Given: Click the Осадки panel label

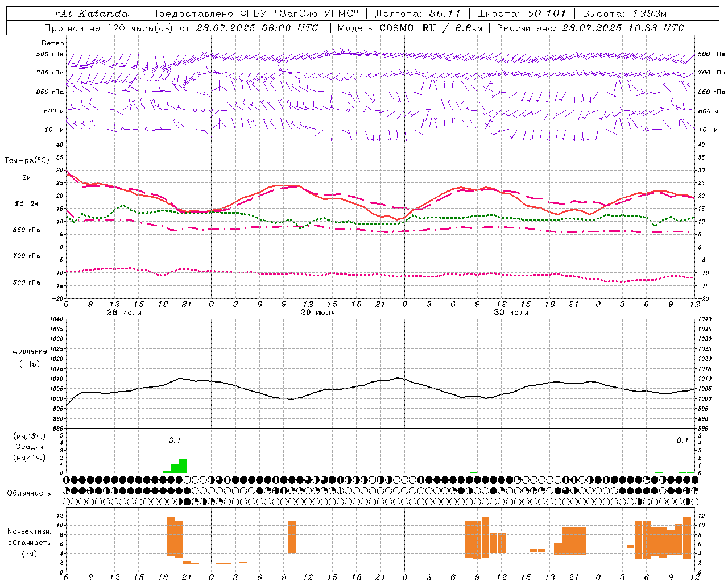Looking at the screenshot, I should coord(29,447).
